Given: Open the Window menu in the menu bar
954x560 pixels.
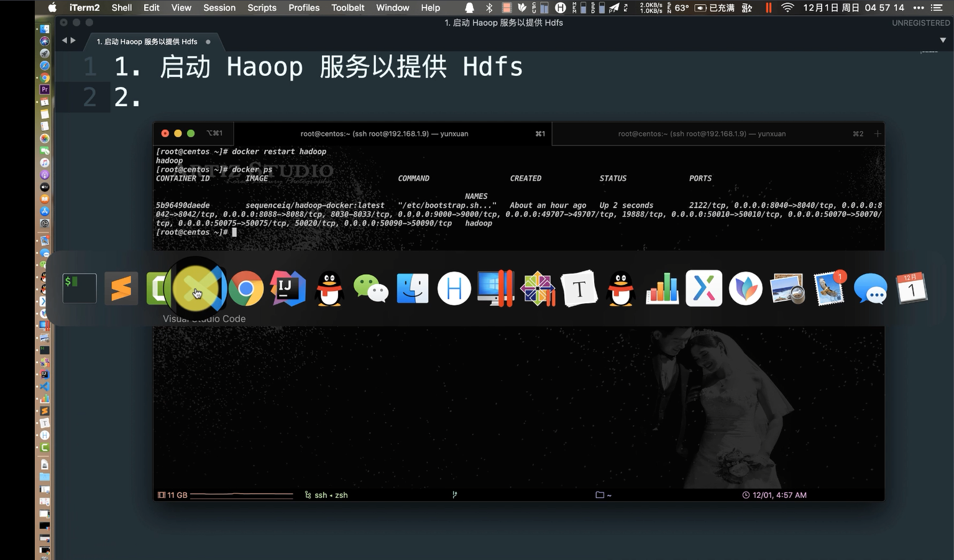Looking at the screenshot, I should 393,7.
